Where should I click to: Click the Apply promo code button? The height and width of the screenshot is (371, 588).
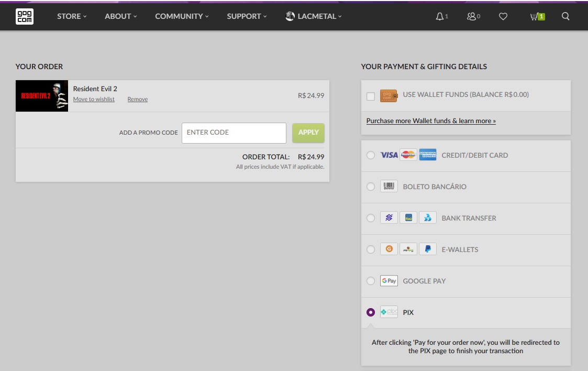pos(308,133)
